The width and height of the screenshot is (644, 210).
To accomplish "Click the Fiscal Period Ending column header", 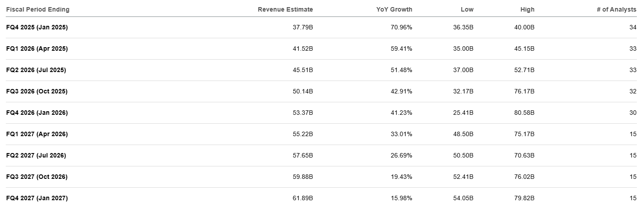I will click(x=38, y=9).
